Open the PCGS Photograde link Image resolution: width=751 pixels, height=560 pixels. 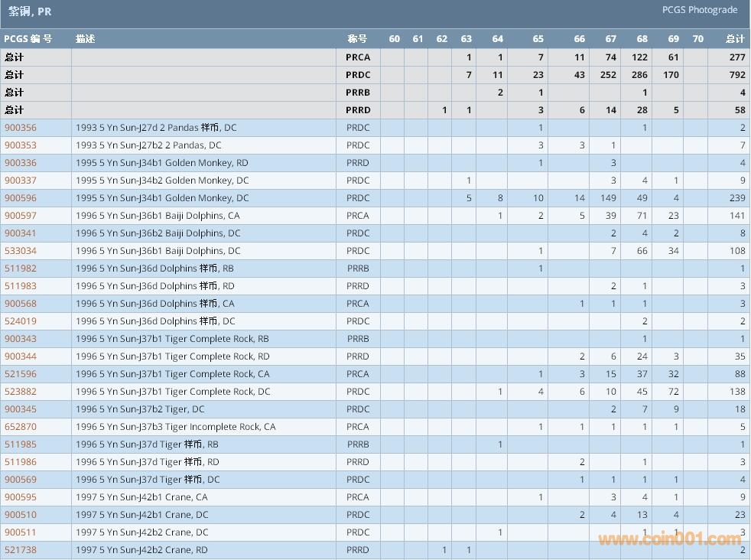click(699, 10)
